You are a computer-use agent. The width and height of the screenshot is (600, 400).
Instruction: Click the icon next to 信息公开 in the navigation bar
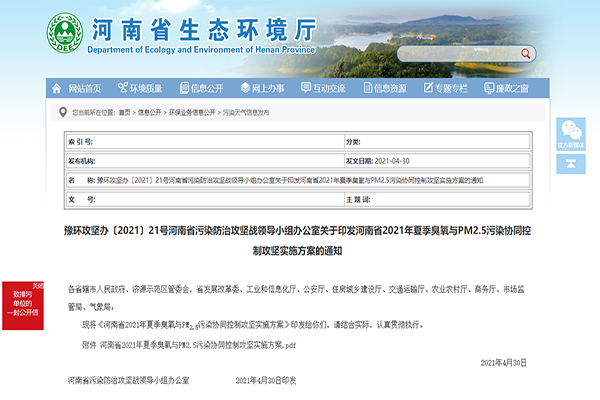(x=183, y=88)
